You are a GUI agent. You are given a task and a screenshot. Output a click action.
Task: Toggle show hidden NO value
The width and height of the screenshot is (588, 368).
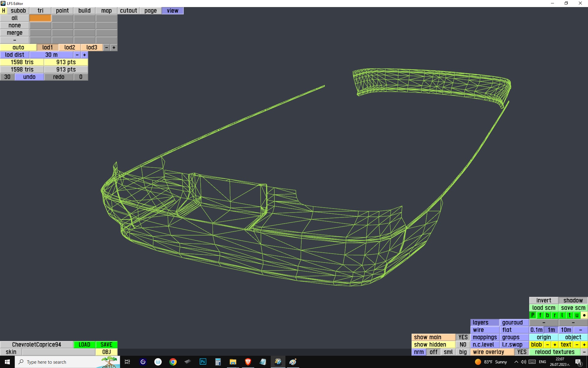coord(463,345)
